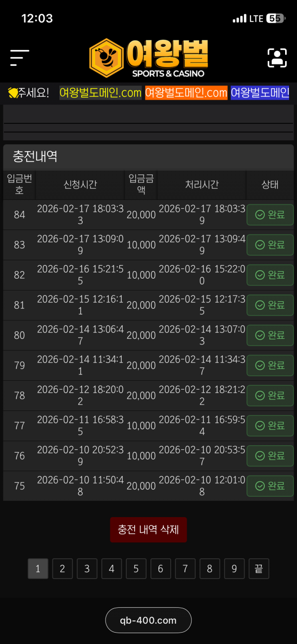The height and width of the screenshot is (644, 297).
Task: Go to page 5 of history
Action: coord(136,569)
